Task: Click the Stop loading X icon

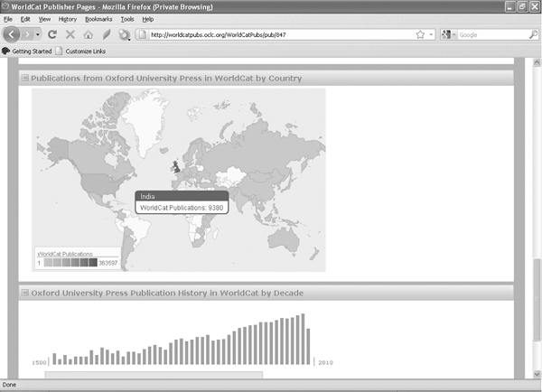Action: (70, 34)
